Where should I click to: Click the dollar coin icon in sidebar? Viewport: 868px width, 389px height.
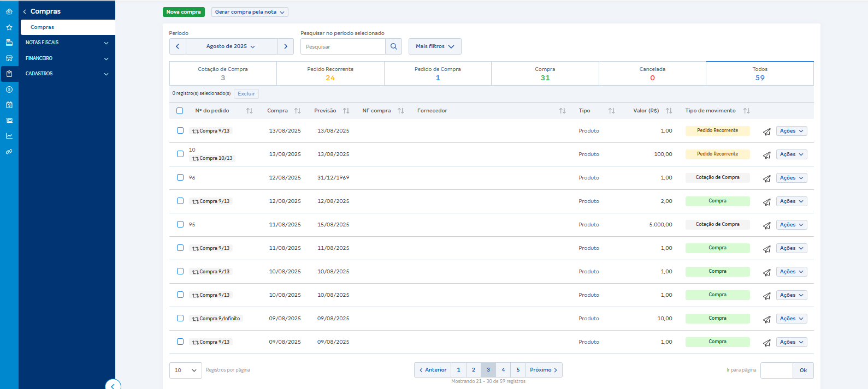coord(9,89)
